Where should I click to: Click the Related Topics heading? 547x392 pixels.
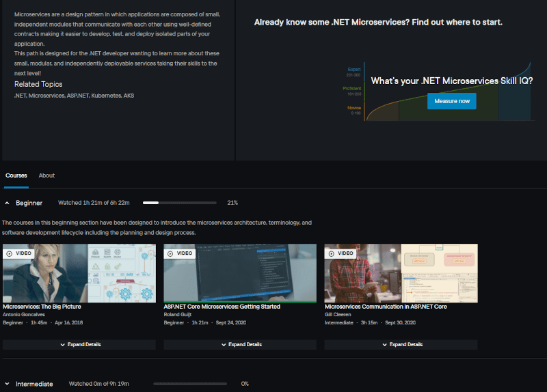coord(38,84)
